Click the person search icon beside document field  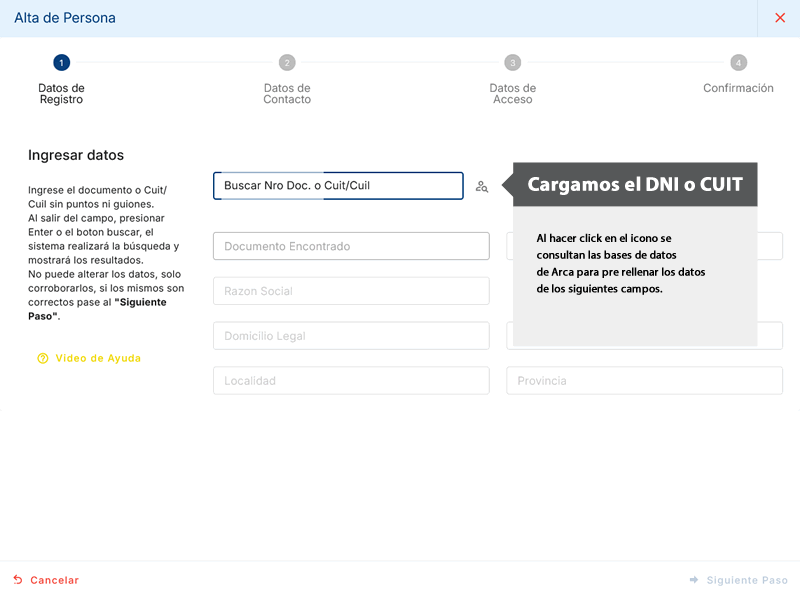click(x=482, y=186)
